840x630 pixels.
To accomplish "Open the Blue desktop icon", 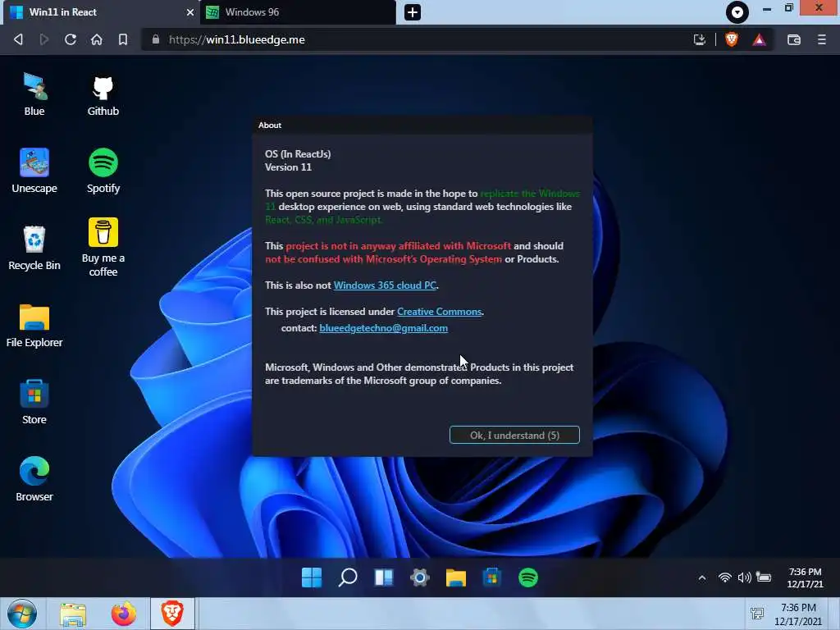I will coord(34,95).
